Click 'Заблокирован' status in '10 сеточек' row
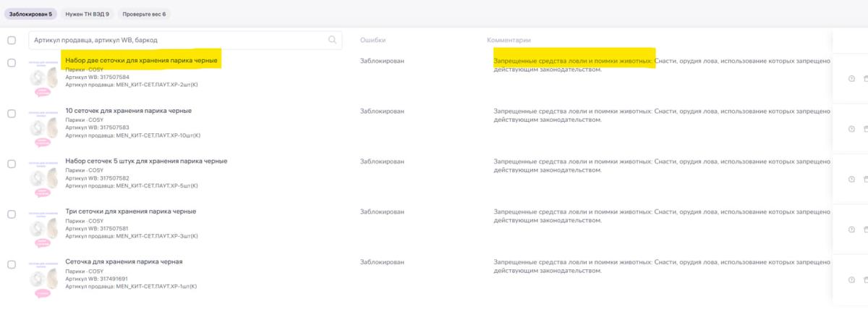This screenshot has width=868, height=315. [382, 112]
